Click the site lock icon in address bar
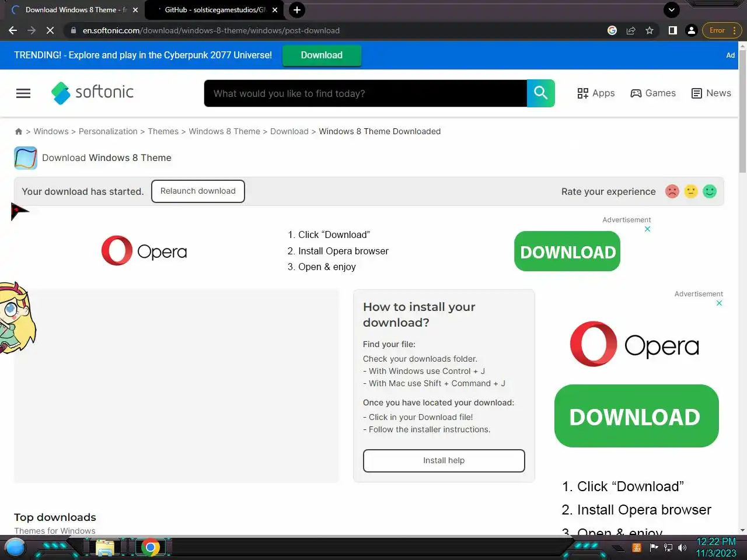747x560 pixels. (x=73, y=30)
